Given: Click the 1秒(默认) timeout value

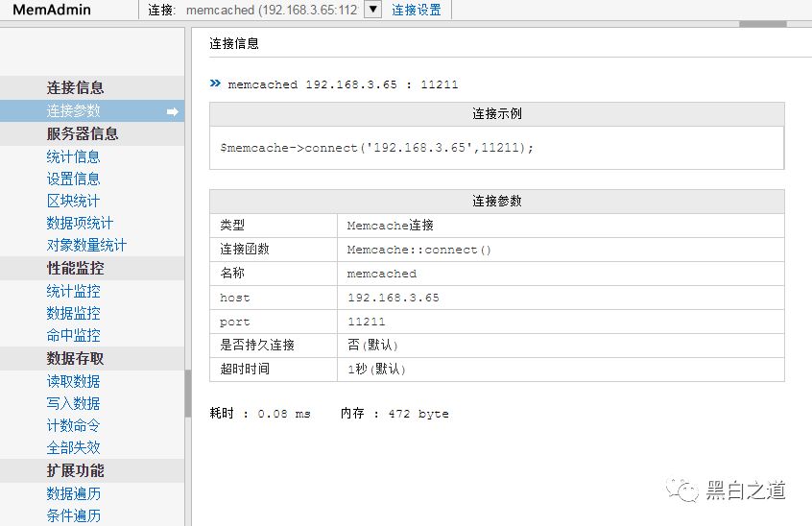Looking at the screenshot, I should click(376, 370).
